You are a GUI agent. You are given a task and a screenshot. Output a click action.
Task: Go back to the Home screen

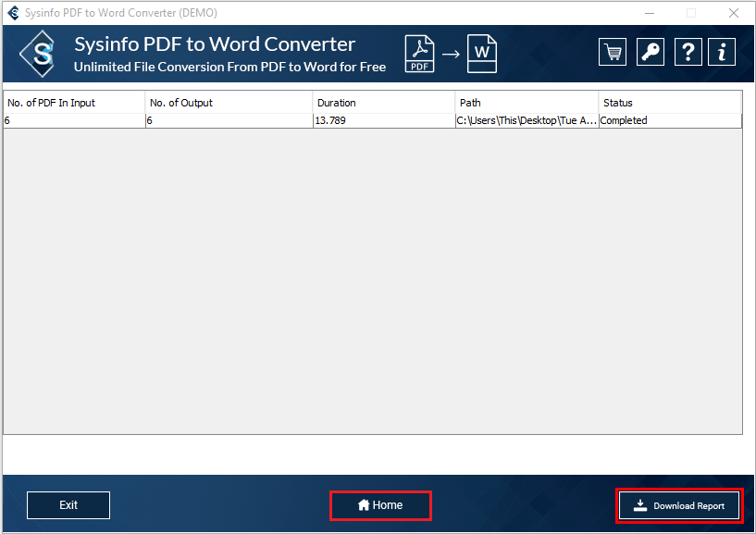point(380,505)
